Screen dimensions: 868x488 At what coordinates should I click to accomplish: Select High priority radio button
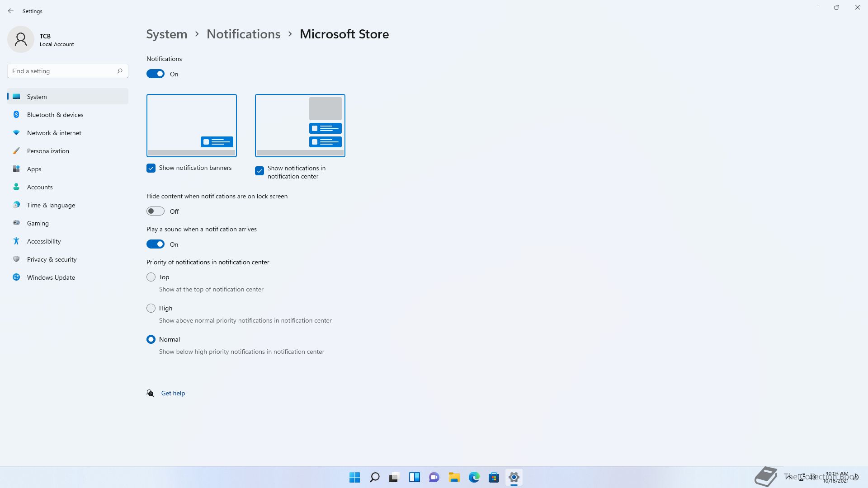click(x=151, y=308)
